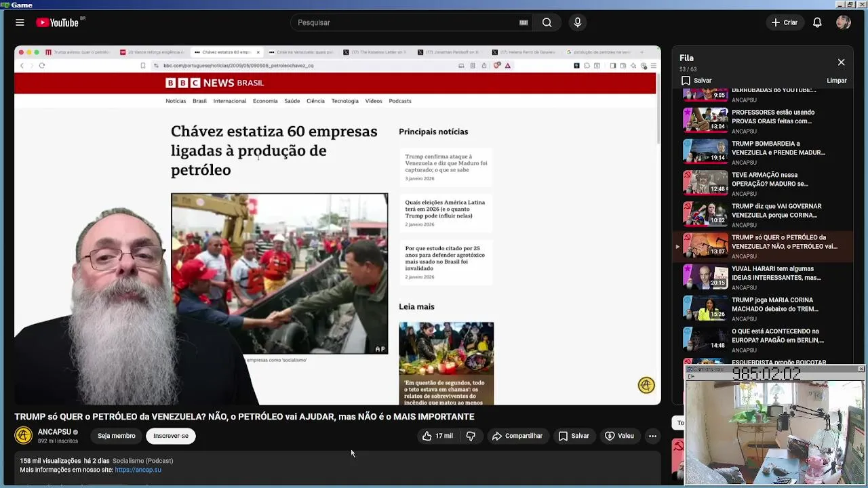Open the Socialismo (Podcast) link
868x488 pixels.
tap(143, 461)
